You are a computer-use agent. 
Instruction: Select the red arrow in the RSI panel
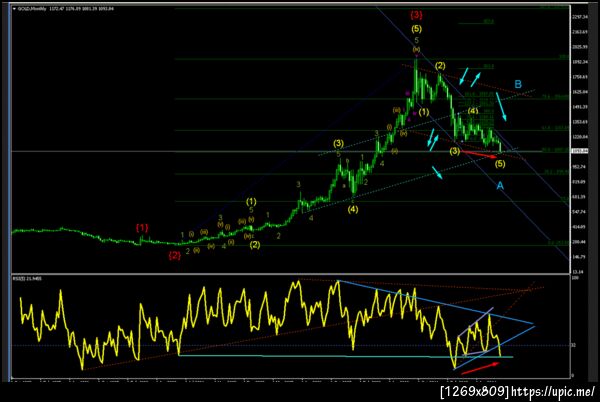point(483,368)
